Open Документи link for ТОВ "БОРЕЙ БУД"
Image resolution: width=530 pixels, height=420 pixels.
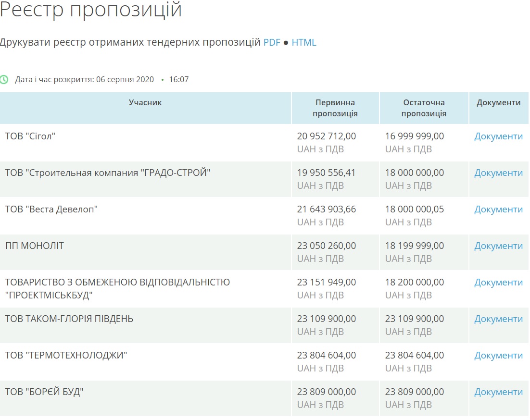pyautogui.click(x=499, y=392)
